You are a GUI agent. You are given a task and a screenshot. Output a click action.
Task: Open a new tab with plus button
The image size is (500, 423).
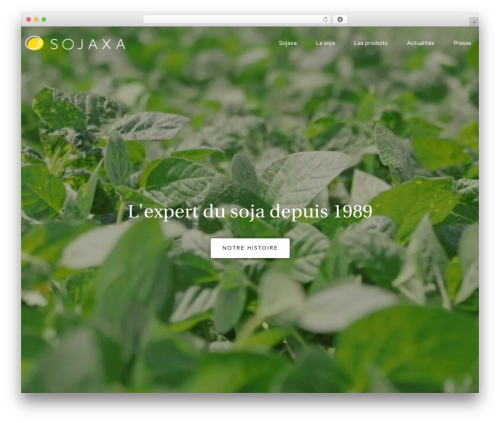pyautogui.click(x=474, y=22)
